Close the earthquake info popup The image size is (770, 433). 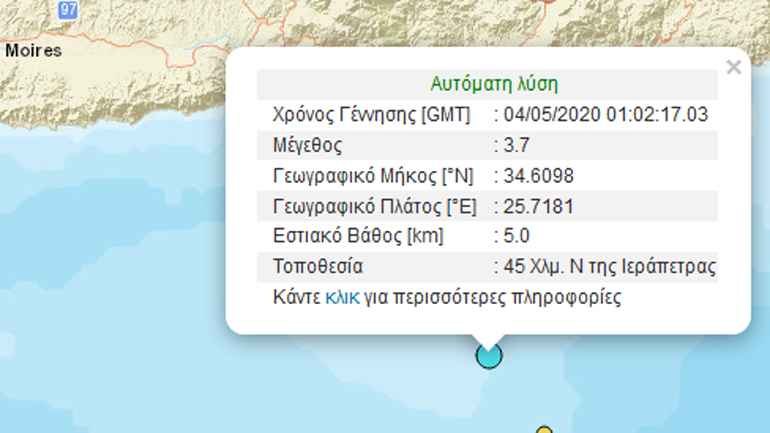pyautogui.click(x=734, y=67)
